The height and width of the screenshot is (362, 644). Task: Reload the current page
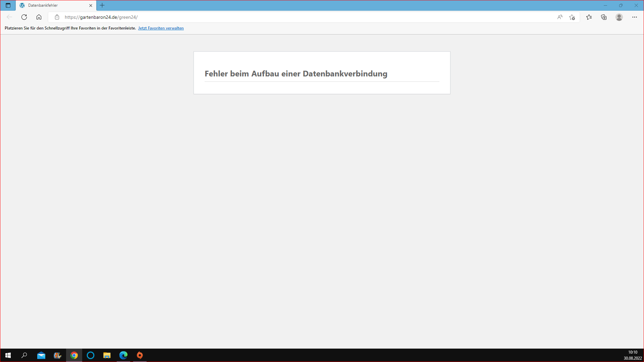[24, 17]
